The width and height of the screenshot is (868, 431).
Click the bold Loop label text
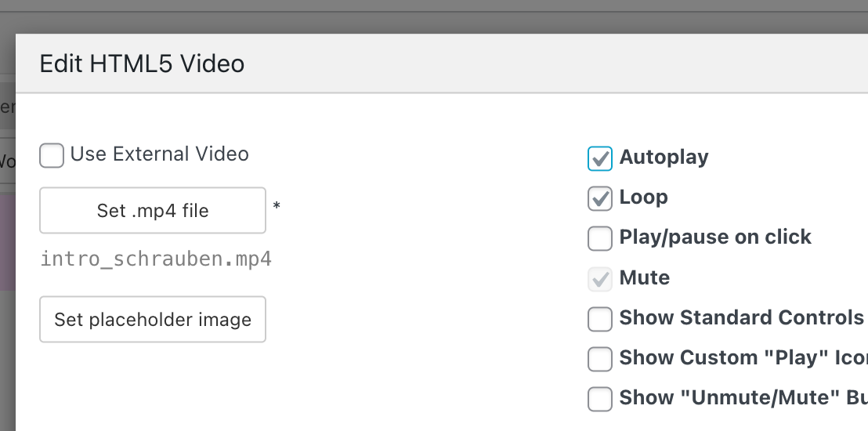tap(643, 197)
